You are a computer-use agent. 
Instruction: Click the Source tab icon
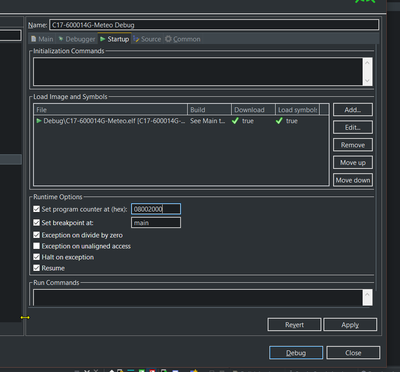136,39
